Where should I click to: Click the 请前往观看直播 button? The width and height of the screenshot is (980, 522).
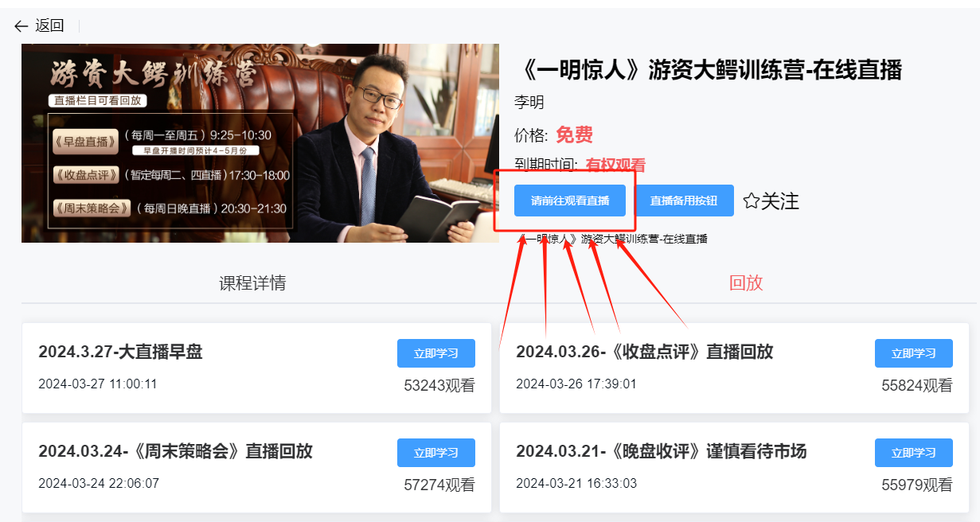click(569, 201)
